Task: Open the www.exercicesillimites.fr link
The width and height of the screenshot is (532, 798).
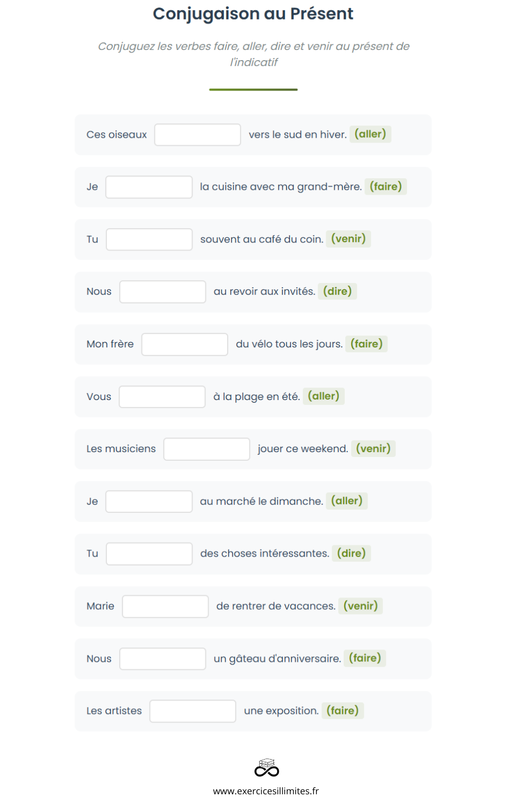Action: coord(266,791)
